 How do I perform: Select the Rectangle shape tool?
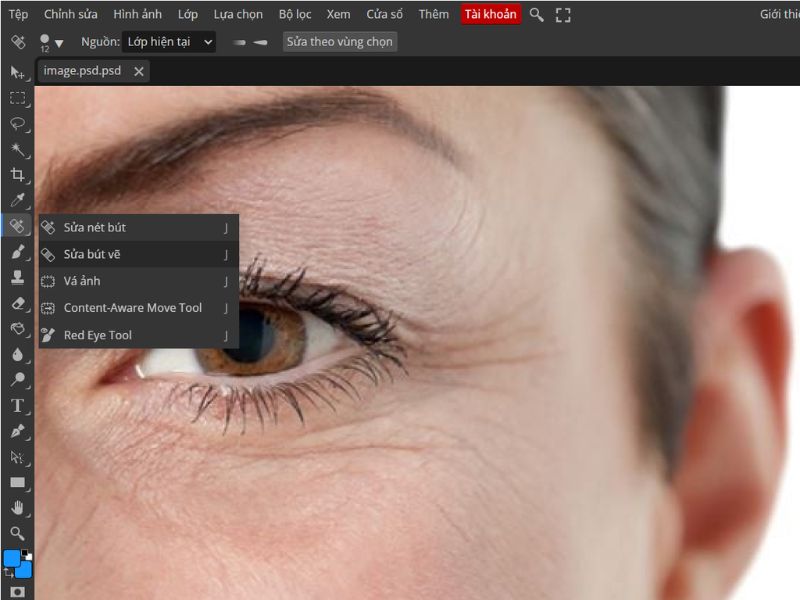click(17, 482)
